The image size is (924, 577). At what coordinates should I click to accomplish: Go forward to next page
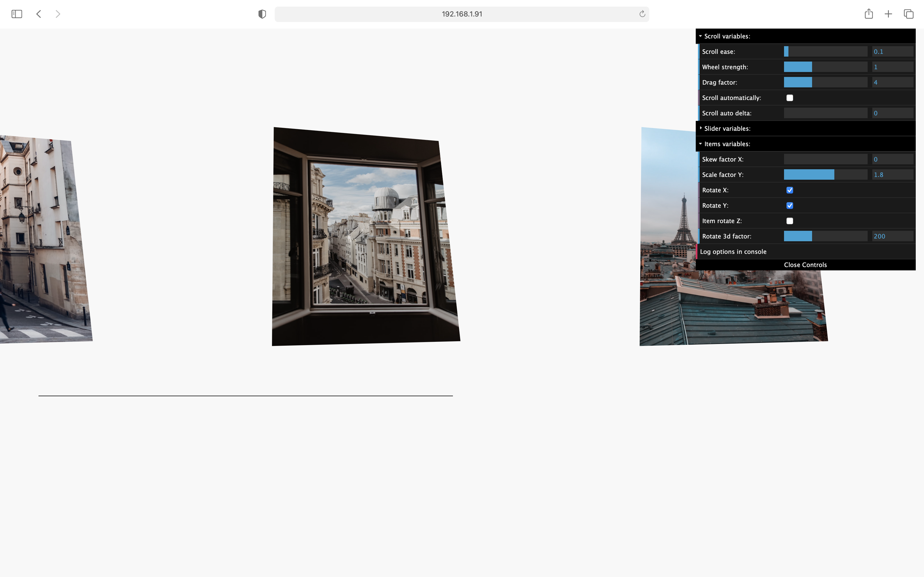[x=58, y=14]
